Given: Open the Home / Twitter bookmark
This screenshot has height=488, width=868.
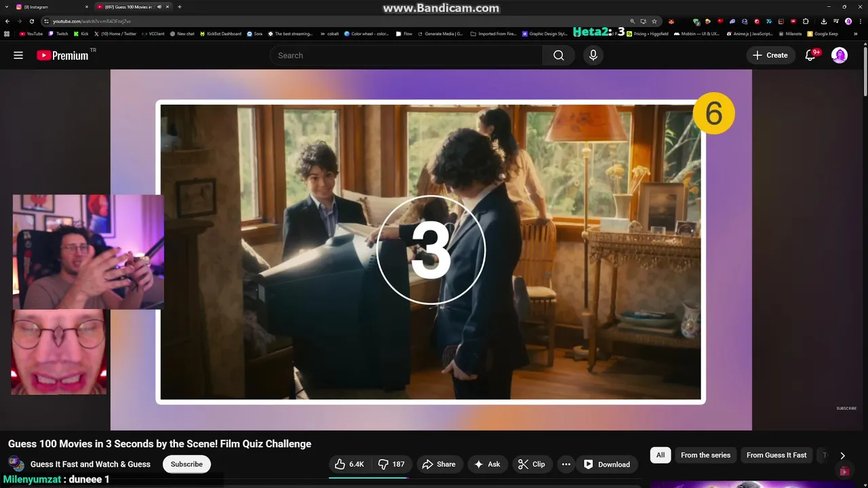Looking at the screenshot, I should [x=115, y=33].
